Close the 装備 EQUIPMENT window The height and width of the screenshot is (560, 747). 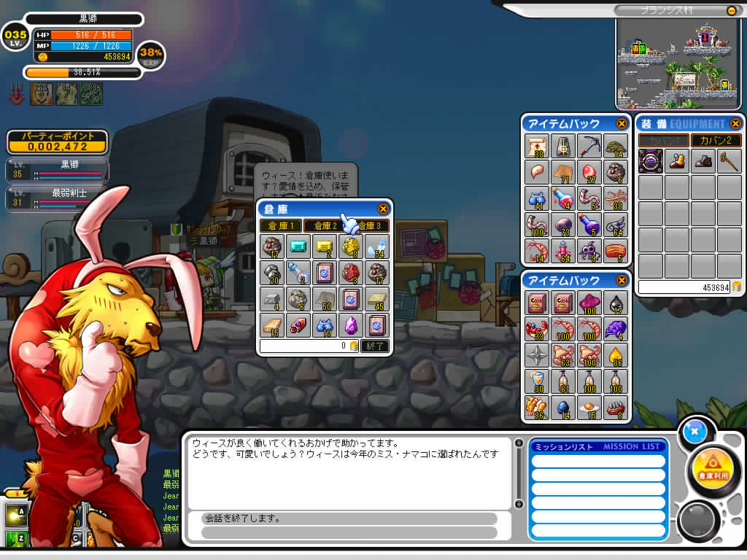(x=735, y=124)
